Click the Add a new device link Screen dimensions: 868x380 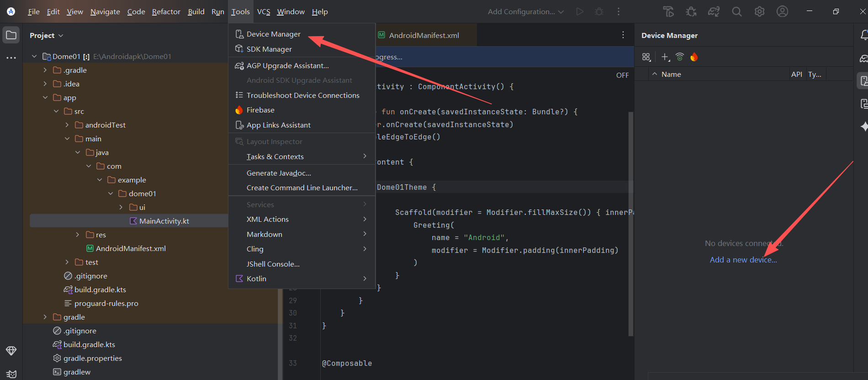(x=743, y=260)
